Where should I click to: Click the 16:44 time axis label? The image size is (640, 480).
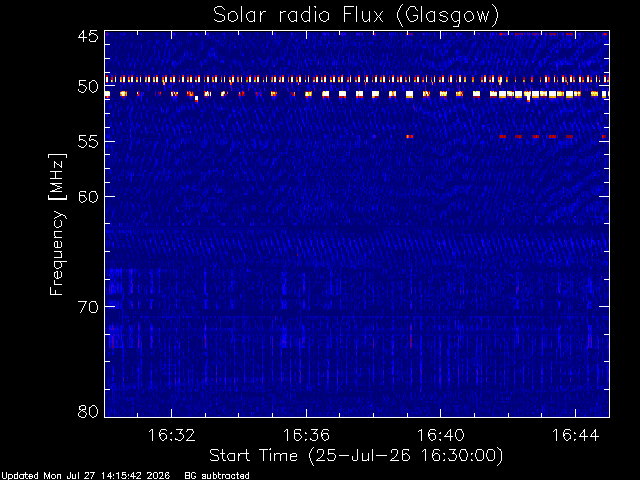click(x=576, y=435)
